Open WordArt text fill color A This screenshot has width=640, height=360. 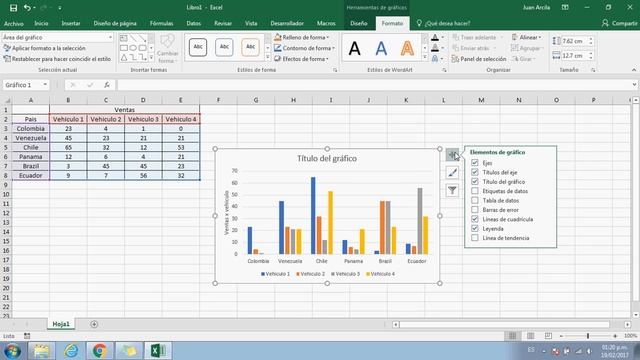435,38
